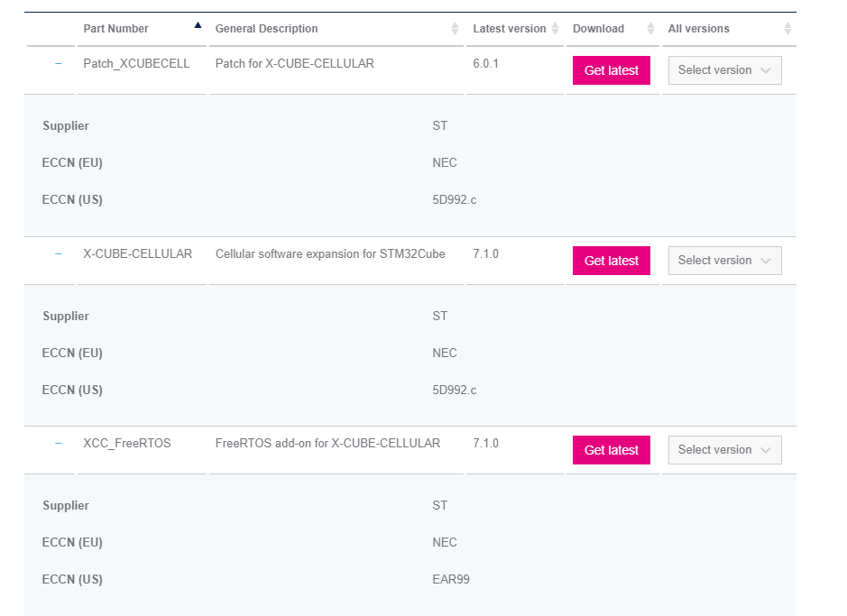The height and width of the screenshot is (616, 847).
Task: Open Select version dropdown for Patch_XCUBECELL
Action: 724,70
